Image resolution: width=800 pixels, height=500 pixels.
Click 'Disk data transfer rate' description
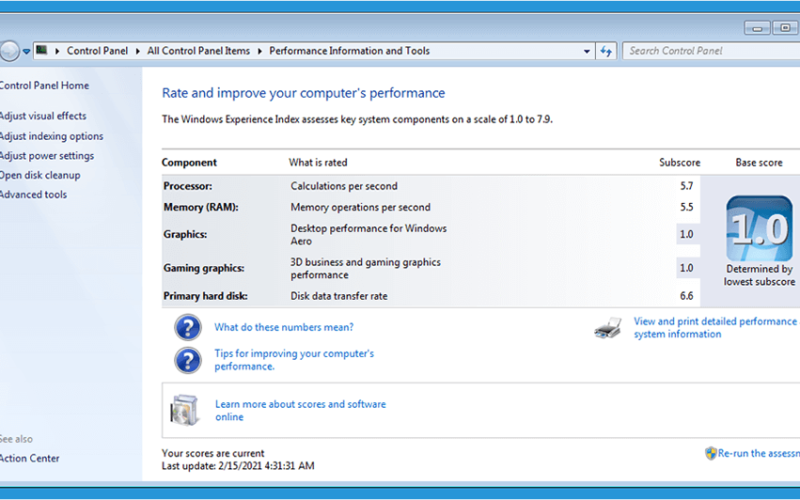(339, 296)
